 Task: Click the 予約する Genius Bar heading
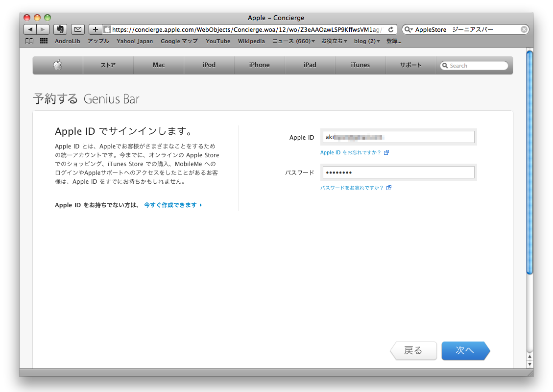tap(86, 99)
